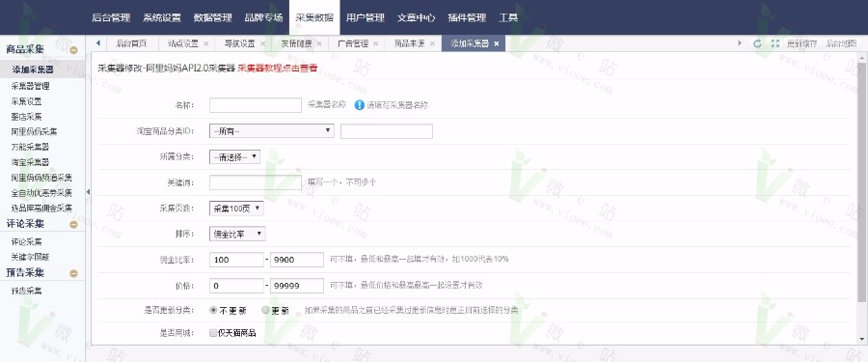Click the maximum 价格 field showing 99999
The width and height of the screenshot is (868, 362).
pyautogui.click(x=297, y=286)
